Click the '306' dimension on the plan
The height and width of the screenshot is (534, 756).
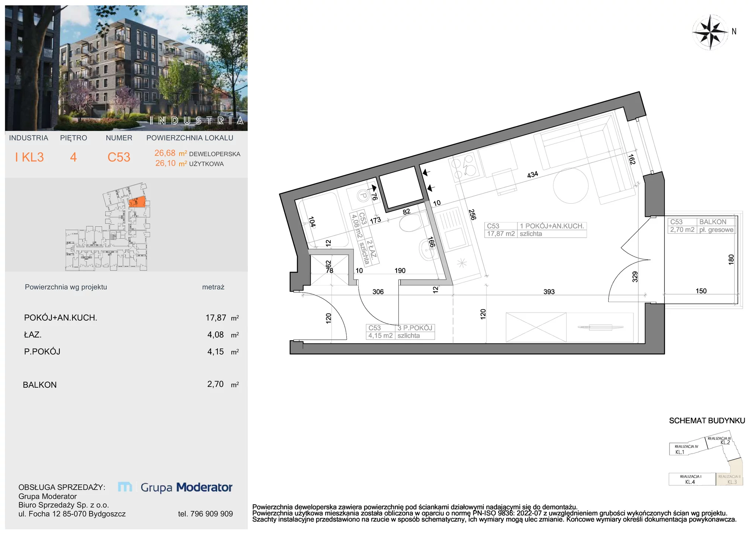pyautogui.click(x=378, y=292)
